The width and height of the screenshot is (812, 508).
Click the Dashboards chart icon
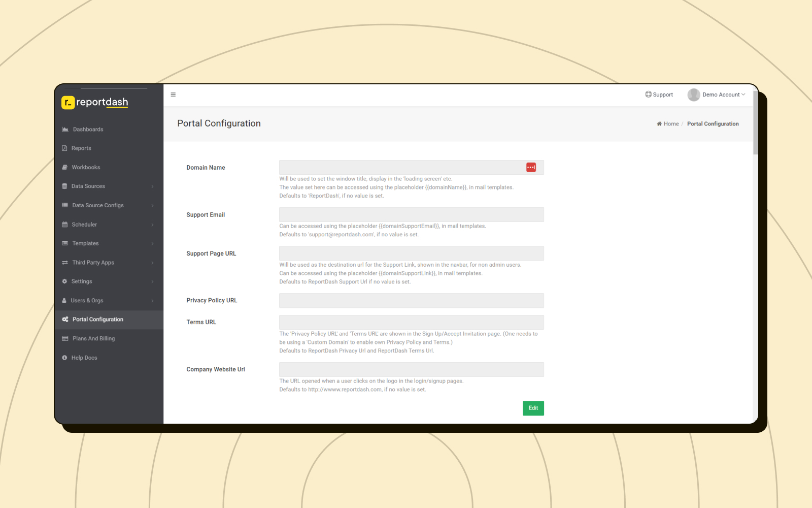click(65, 130)
